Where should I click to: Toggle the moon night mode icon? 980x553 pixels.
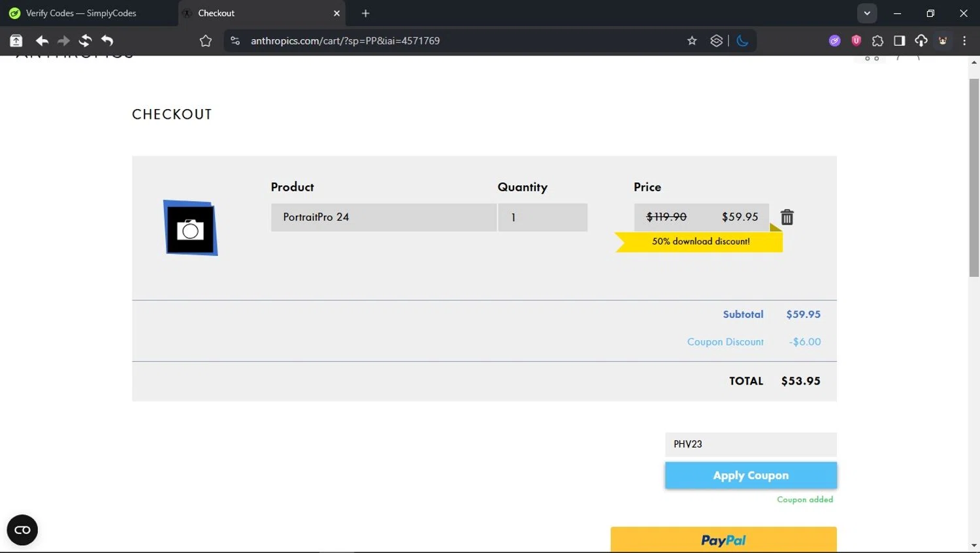click(x=742, y=40)
